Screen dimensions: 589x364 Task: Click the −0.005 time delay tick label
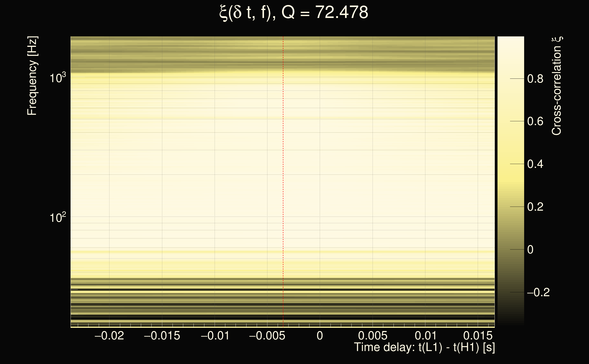coord(267,336)
